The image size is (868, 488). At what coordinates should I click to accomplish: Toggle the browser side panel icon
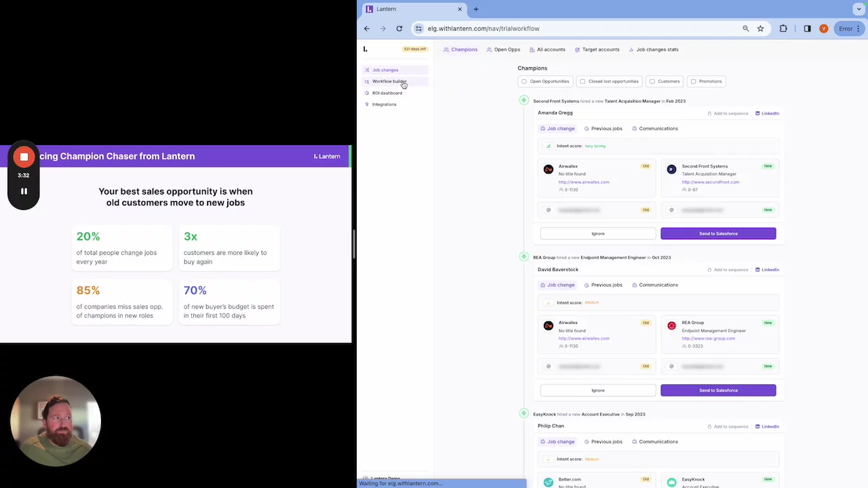coord(807,28)
